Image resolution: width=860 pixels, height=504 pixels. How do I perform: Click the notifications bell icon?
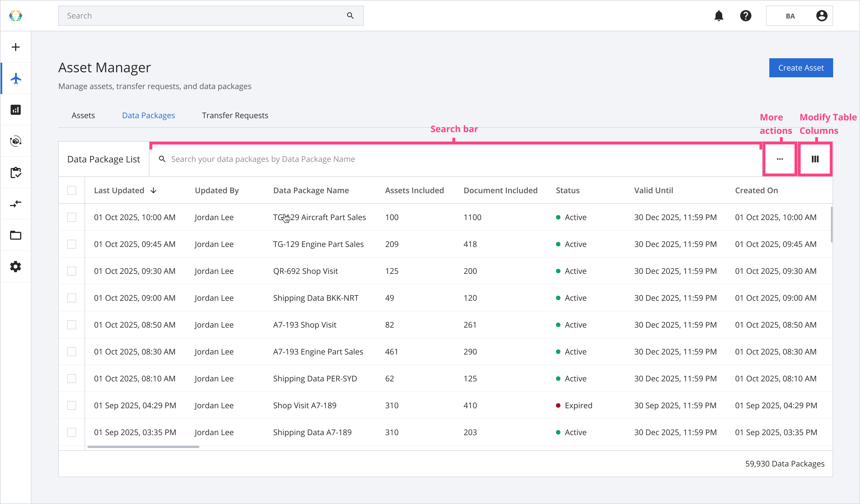(719, 16)
